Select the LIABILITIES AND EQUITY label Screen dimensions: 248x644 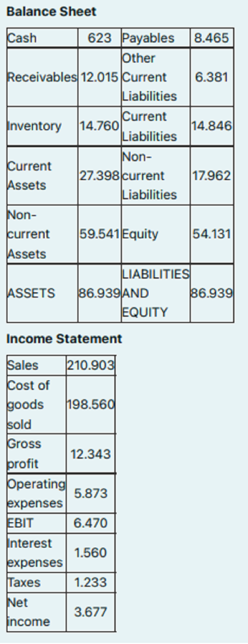[156, 293]
